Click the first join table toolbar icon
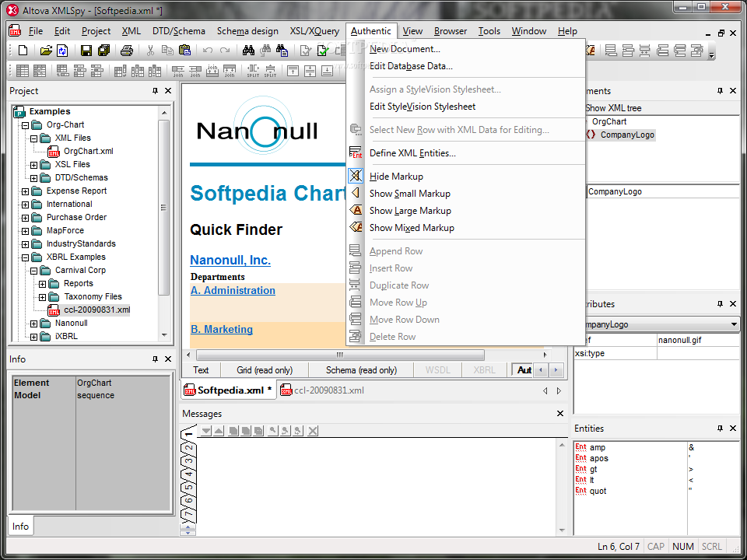Image resolution: width=747 pixels, height=560 pixels. [x=178, y=71]
